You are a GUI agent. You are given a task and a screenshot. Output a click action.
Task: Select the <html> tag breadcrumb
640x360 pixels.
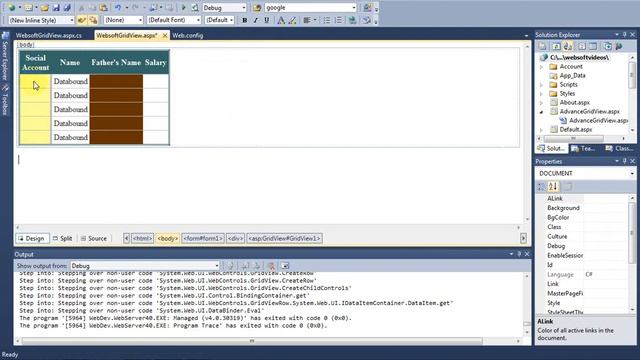(x=142, y=238)
